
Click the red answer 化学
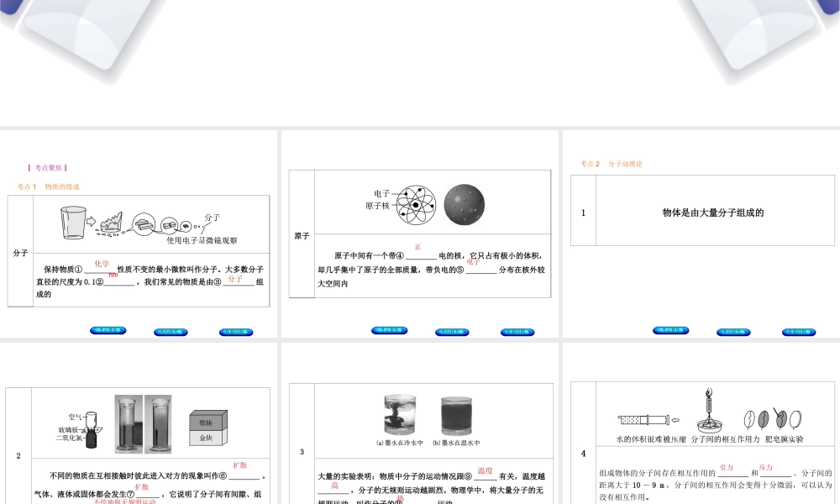coord(102,264)
